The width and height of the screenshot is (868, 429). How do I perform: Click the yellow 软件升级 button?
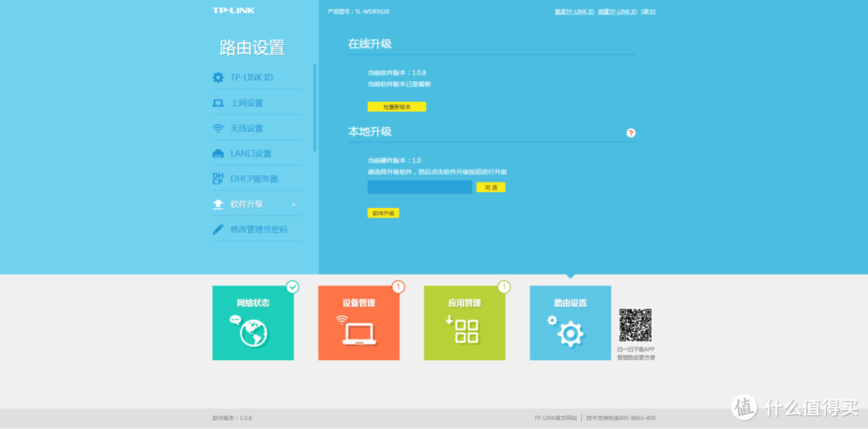(383, 213)
